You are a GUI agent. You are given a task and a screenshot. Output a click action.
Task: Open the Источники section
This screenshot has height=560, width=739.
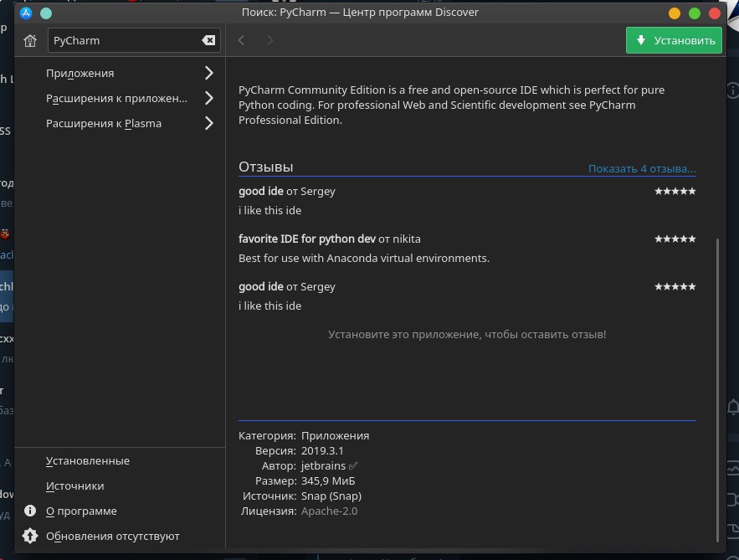click(121, 486)
